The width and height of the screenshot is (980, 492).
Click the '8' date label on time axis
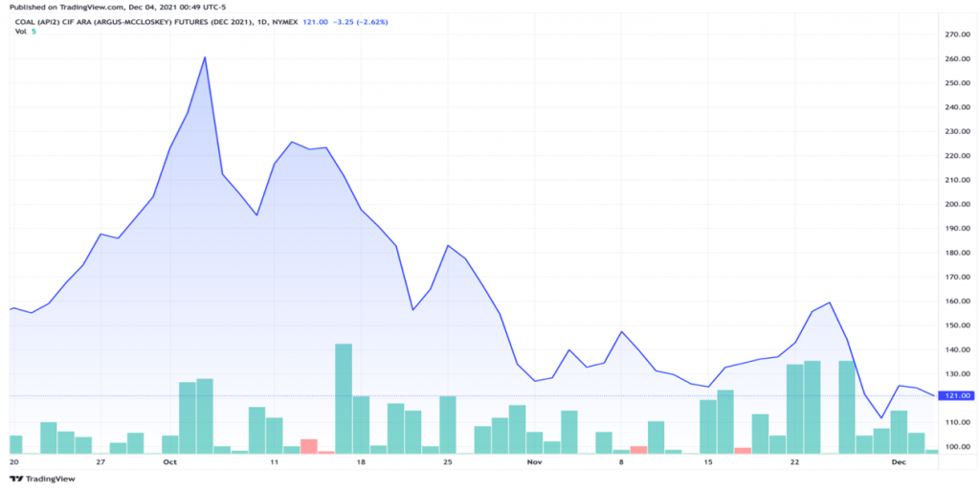coord(621,461)
